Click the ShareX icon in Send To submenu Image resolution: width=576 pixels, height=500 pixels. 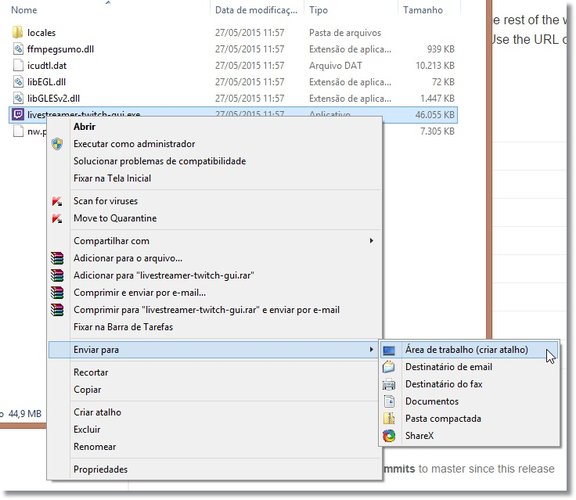click(x=389, y=436)
